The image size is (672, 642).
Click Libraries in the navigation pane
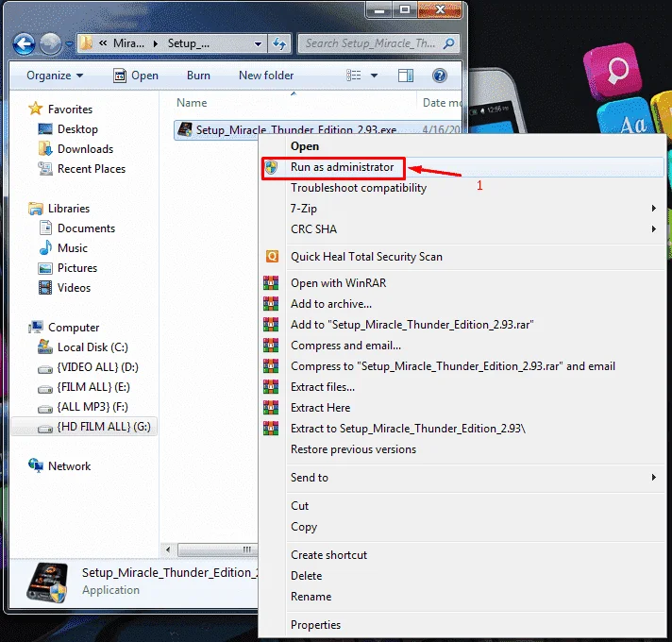[69, 209]
